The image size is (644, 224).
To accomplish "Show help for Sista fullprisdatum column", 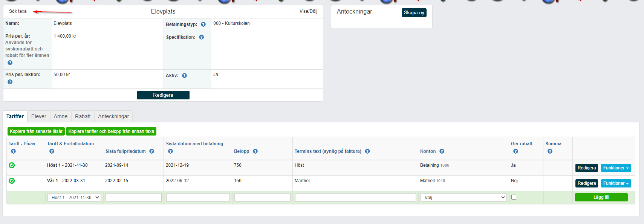I will click(x=151, y=151).
